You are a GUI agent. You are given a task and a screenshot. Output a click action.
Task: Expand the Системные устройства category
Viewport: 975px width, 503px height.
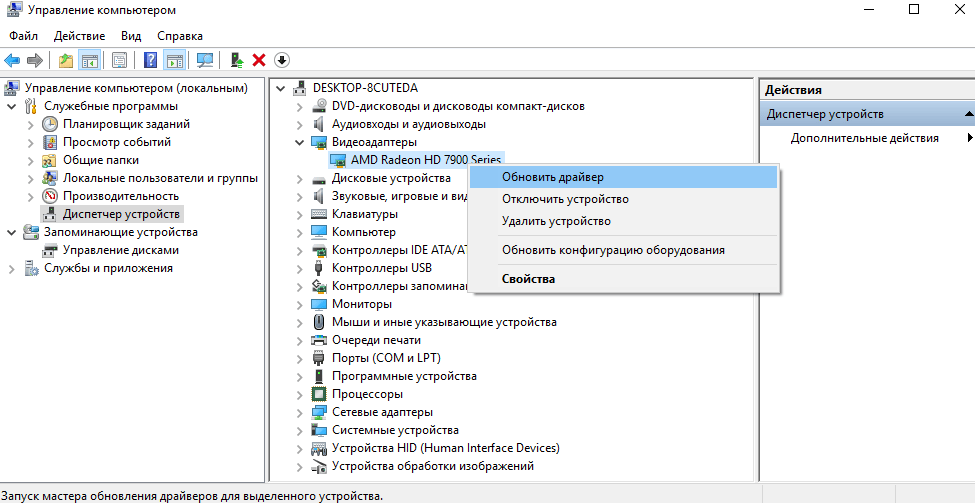[300, 430]
